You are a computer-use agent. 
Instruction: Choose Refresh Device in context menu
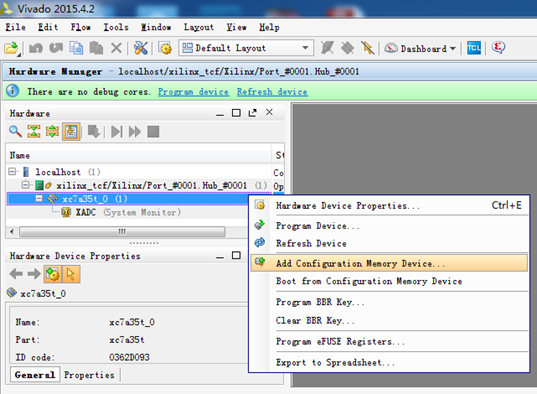pyautogui.click(x=389, y=243)
